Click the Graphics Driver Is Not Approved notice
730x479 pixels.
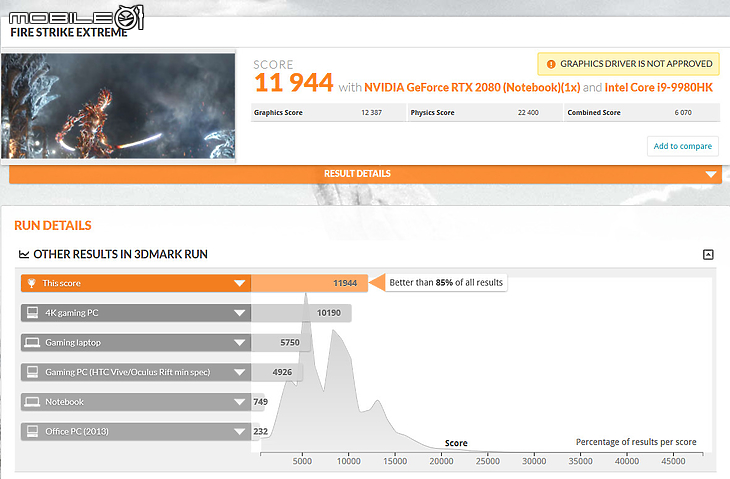[x=629, y=64]
